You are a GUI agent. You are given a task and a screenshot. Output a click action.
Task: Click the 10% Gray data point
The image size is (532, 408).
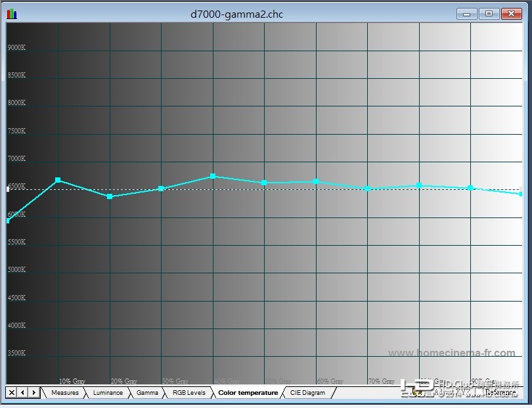click(x=58, y=180)
